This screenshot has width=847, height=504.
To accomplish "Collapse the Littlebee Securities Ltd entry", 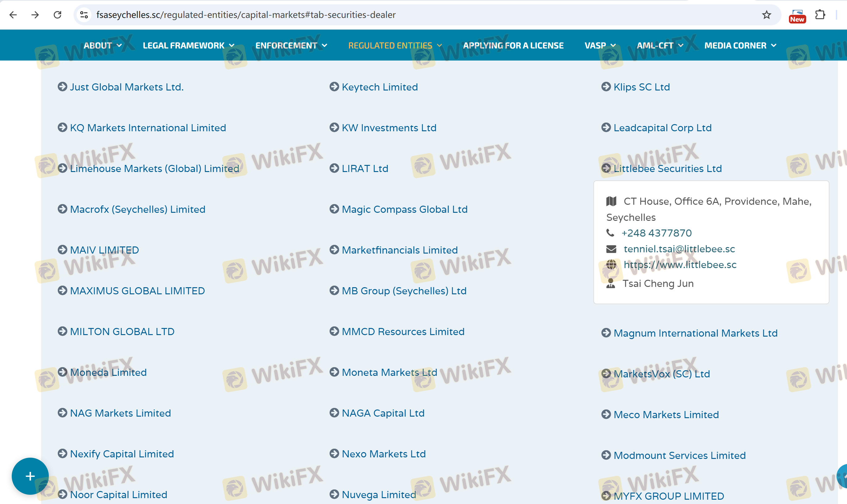I will 667,168.
